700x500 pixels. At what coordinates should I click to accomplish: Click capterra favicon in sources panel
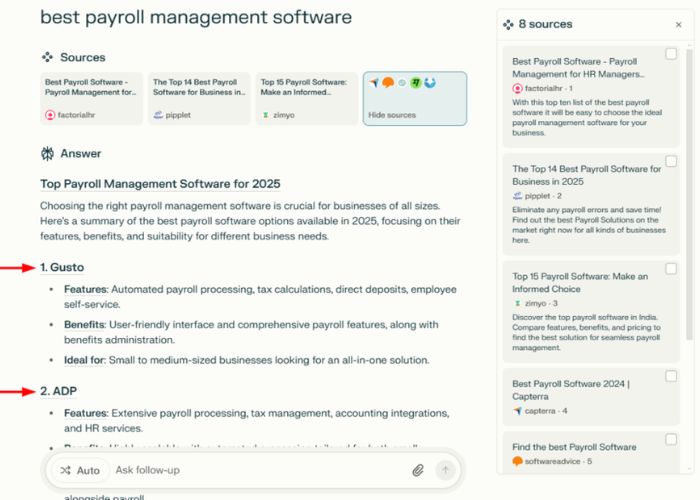[517, 411]
